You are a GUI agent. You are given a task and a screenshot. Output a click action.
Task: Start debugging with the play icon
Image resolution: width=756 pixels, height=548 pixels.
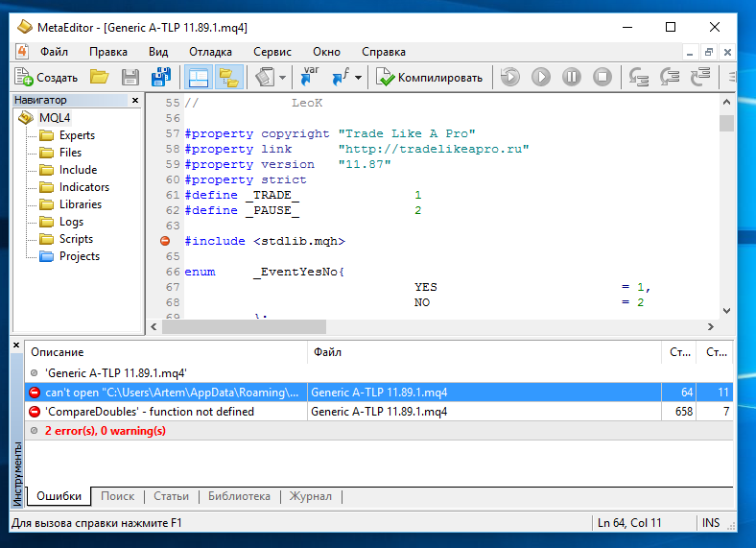click(x=541, y=77)
